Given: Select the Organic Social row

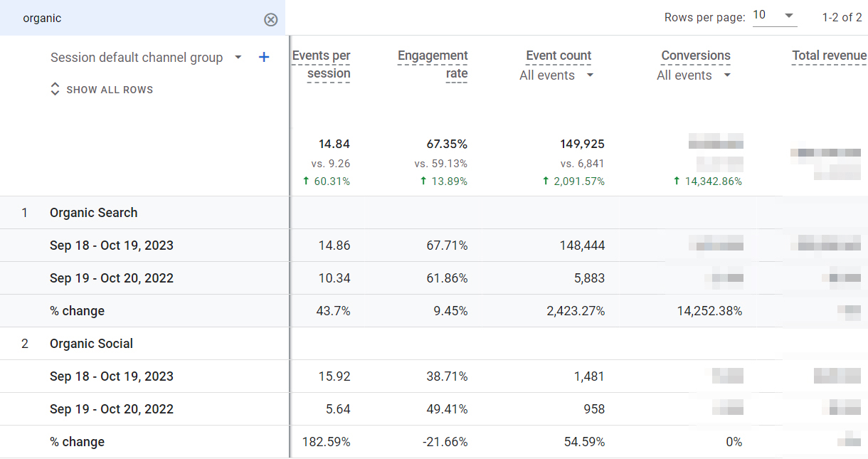Looking at the screenshot, I should (x=91, y=344).
